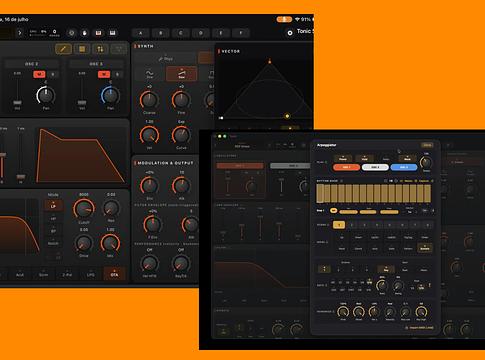Click the Coarse tuning knob

(x=149, y=99)
